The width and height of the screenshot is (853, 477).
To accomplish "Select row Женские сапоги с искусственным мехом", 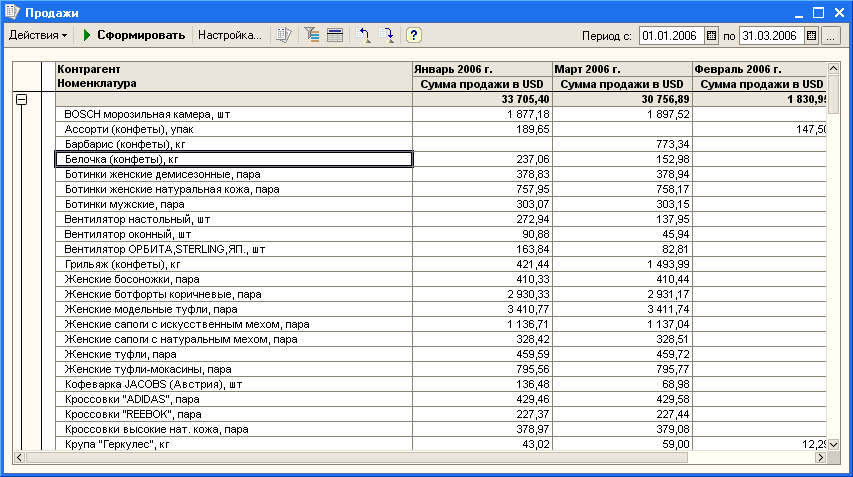I will tap(234, 324).
